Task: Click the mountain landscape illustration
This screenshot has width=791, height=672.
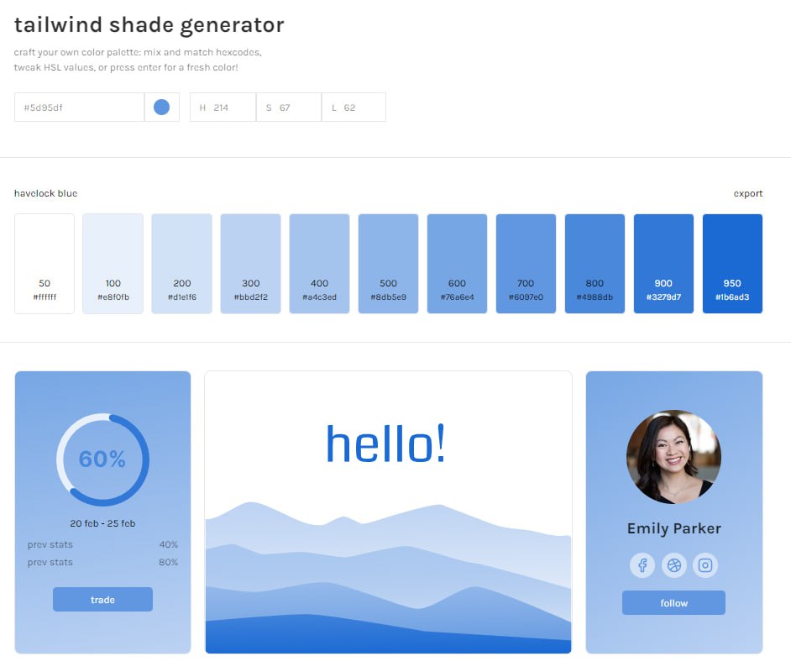Action: (389, 578)
